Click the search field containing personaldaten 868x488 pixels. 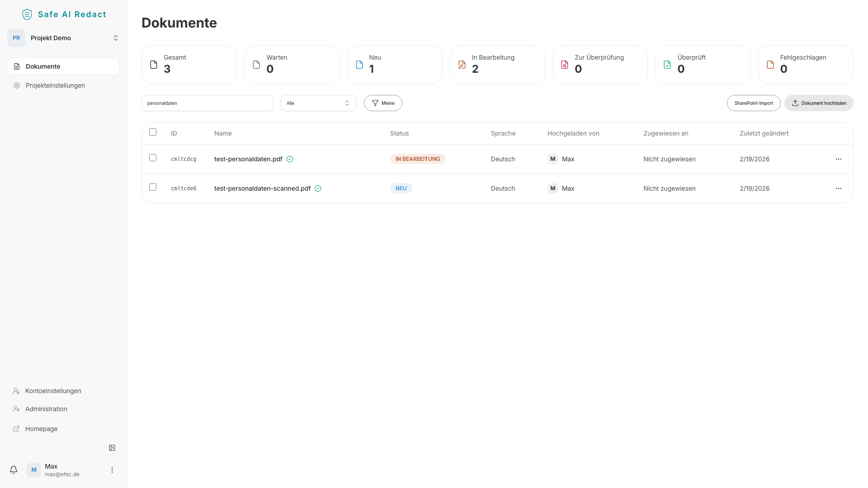[x=207, y=103]
